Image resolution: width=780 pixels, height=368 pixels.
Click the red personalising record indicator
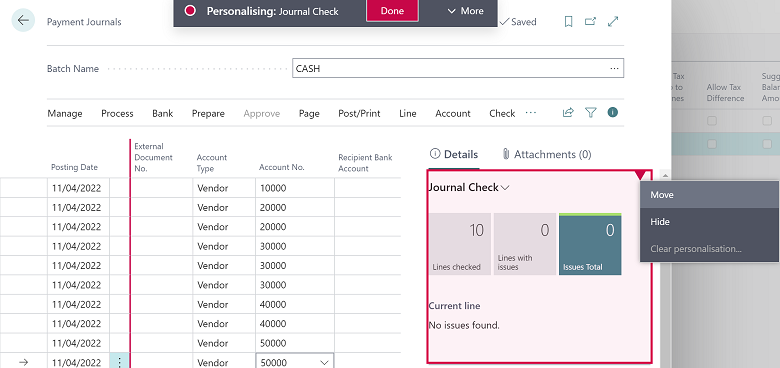[190, 11]
